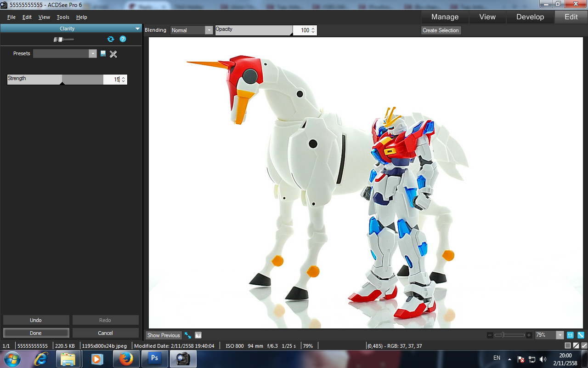Screen dimensions: 588x368
Task: Click the ISO 800 text in the status bar
Action: [x=235, y=346]
